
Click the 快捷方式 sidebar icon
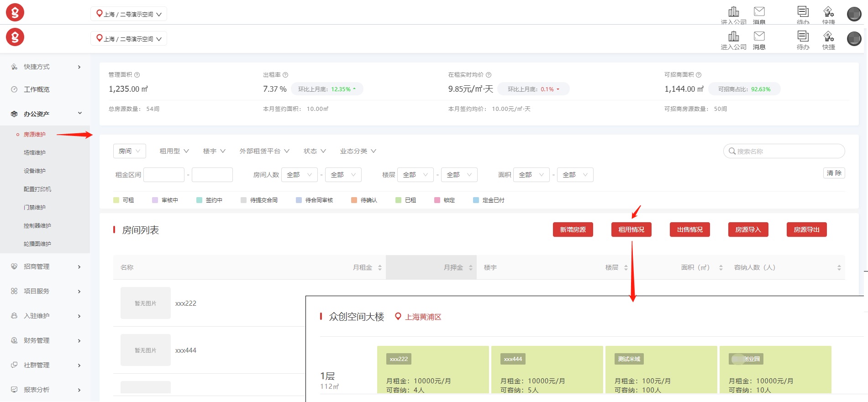(x=14, y=67)
